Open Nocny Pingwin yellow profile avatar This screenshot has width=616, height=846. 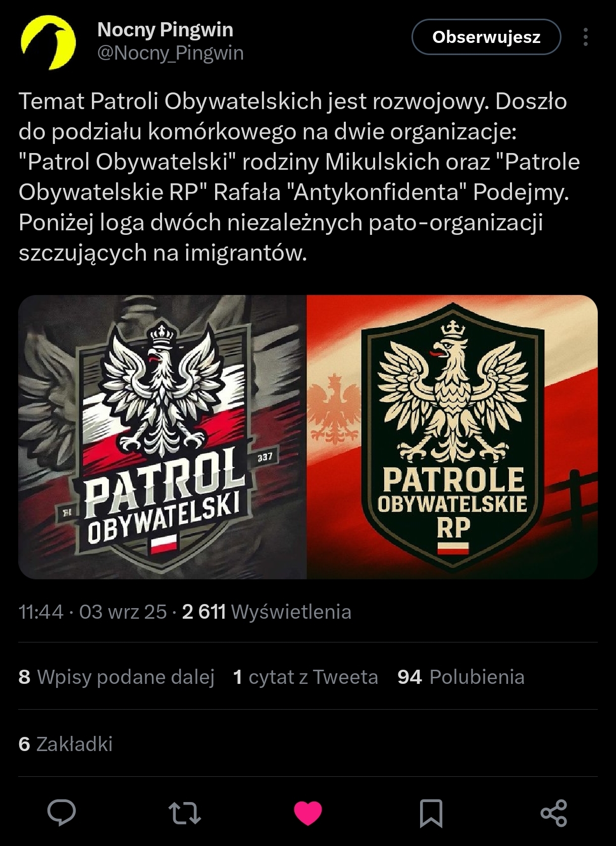48,42
